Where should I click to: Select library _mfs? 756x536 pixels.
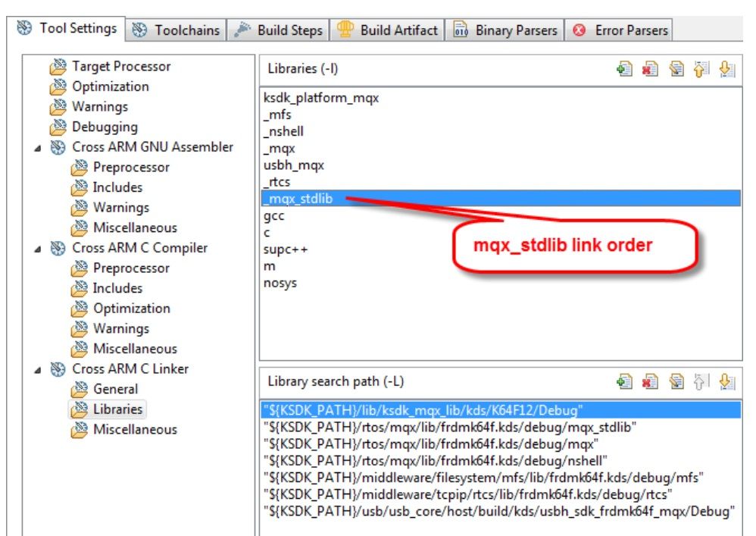tap(501, 114)
